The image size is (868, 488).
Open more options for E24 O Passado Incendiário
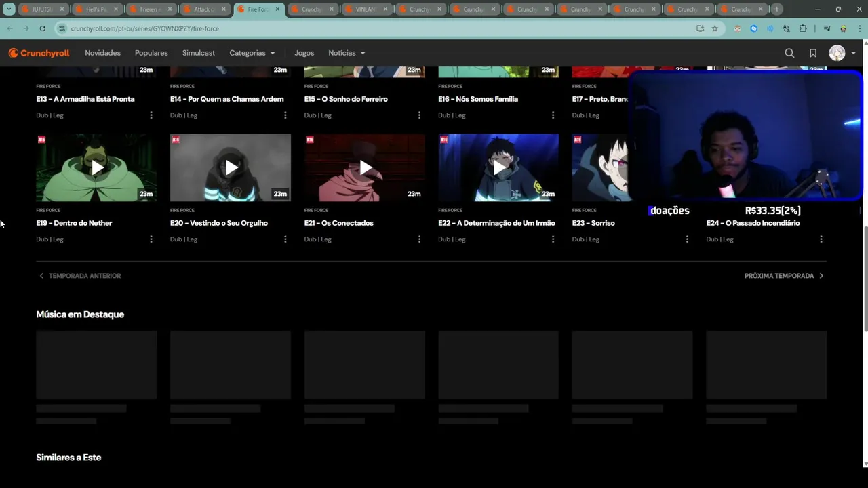821,239
